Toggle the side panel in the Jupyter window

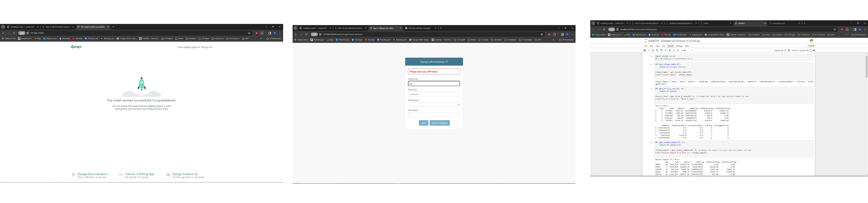click(855, 29)
